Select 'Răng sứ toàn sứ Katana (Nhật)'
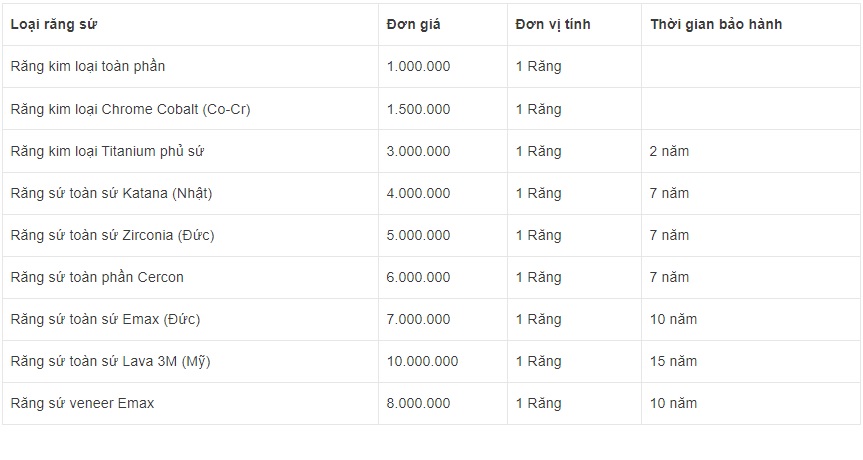The height and width of the screenshot is (460, 863). pos(111,193)
